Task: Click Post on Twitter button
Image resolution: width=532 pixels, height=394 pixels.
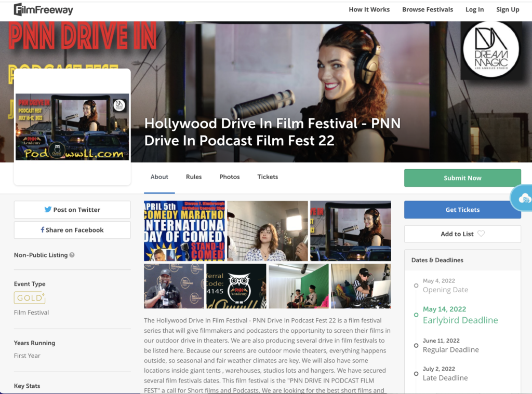Action: [x=72, y=210]
